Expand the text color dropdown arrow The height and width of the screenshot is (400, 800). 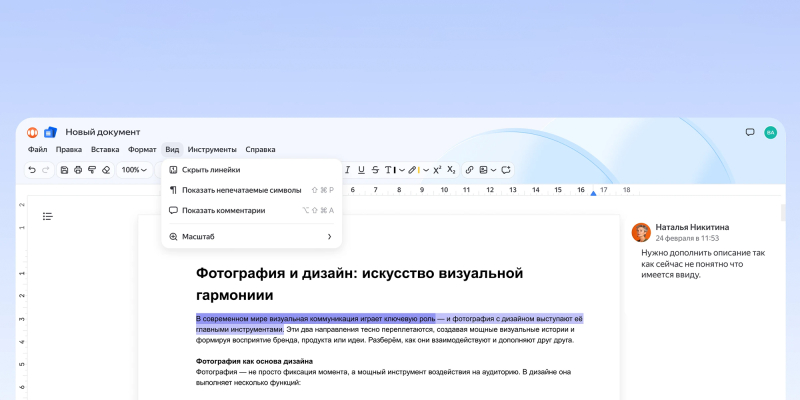tap(402, 170)
